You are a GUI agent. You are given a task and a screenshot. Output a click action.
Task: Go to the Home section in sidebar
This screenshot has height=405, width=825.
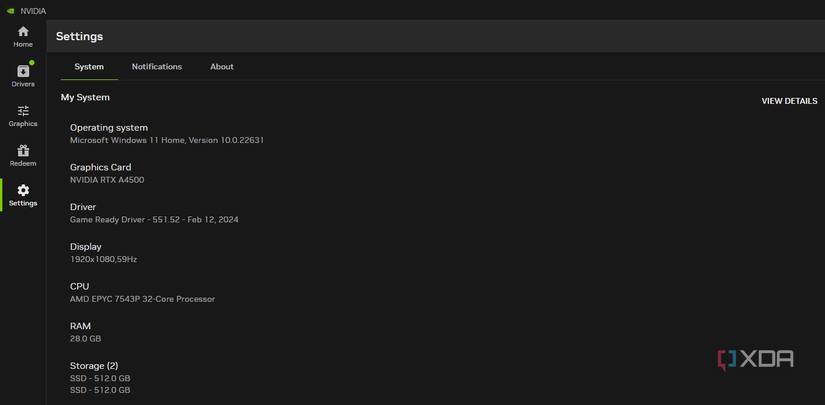pos(23,36)
